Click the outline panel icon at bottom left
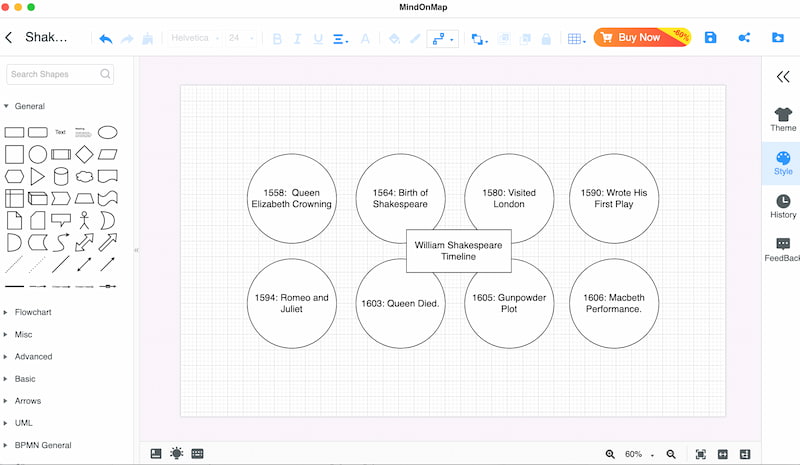800x465 pixels. click(156, 453)
